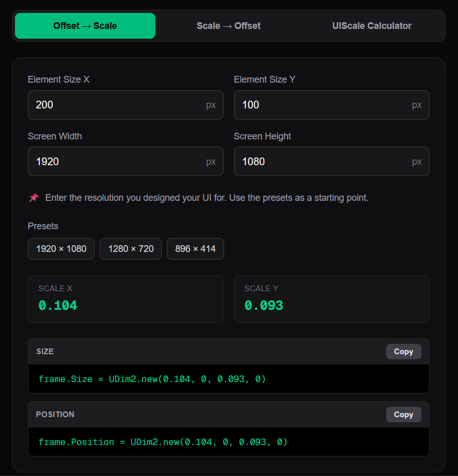Click the Element Size Y label
This screenshot has height=476, width=458.
pos(264,80)
